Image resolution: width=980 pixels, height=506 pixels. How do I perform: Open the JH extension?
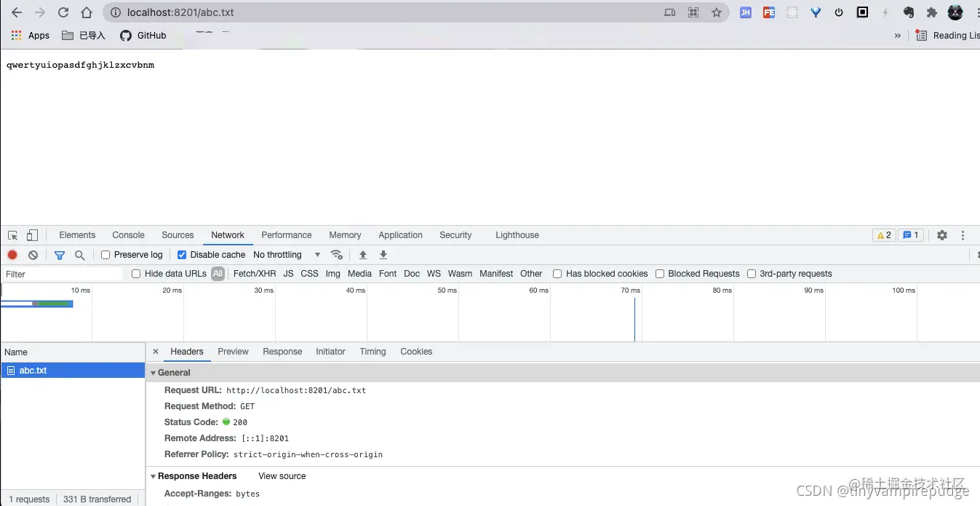tap(746, 12)
